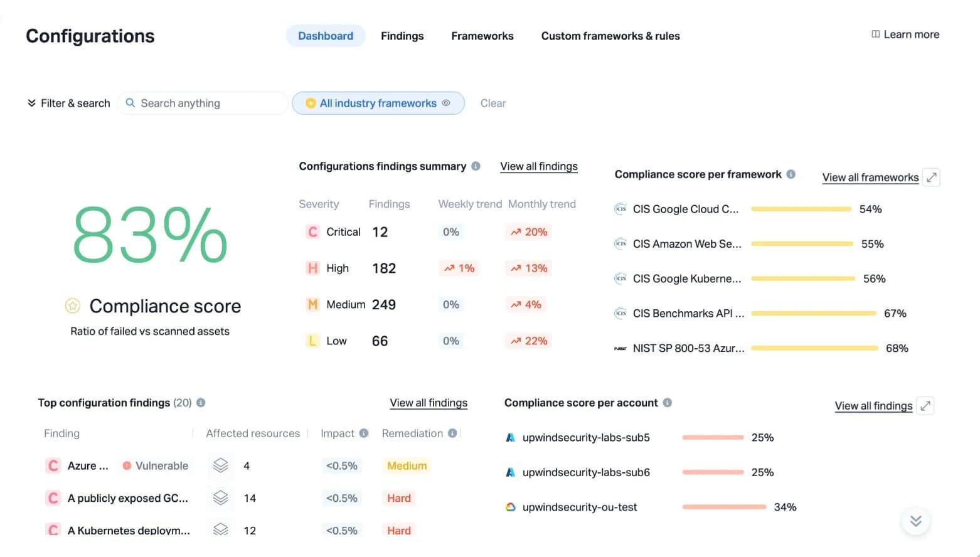
Task: Open info icon beside Top configuration findings
Action: tap(201, 403)
